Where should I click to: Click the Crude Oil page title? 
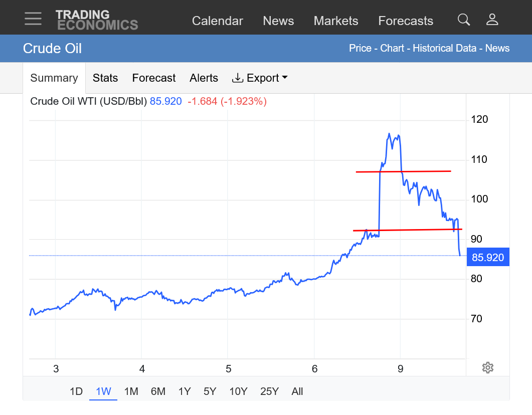52,49
